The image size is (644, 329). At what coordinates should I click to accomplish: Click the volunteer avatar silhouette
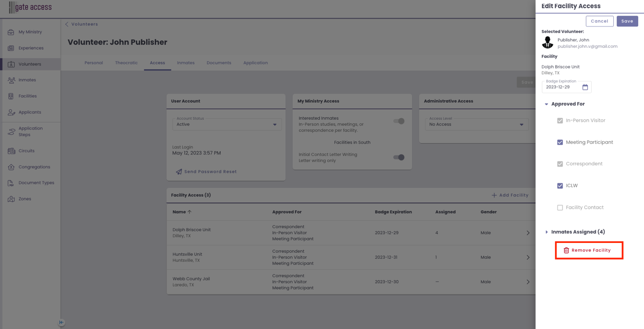547,43
